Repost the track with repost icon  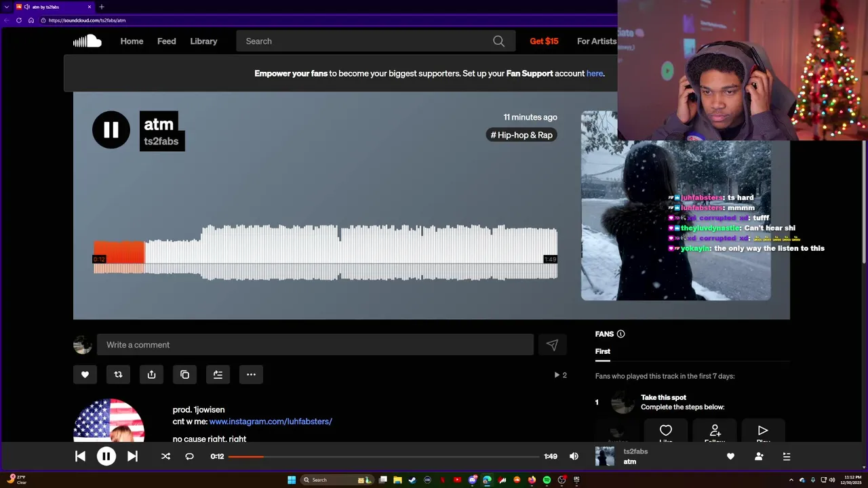(x=118, y=374)
